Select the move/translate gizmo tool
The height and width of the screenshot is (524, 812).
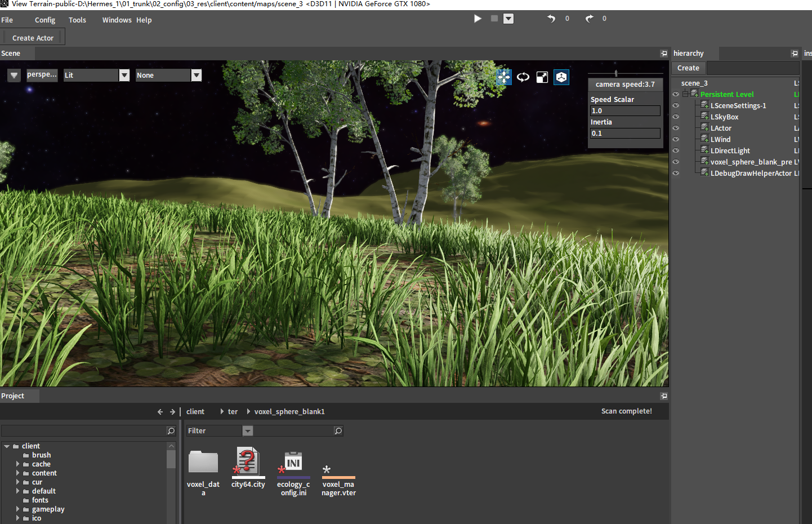503,77
